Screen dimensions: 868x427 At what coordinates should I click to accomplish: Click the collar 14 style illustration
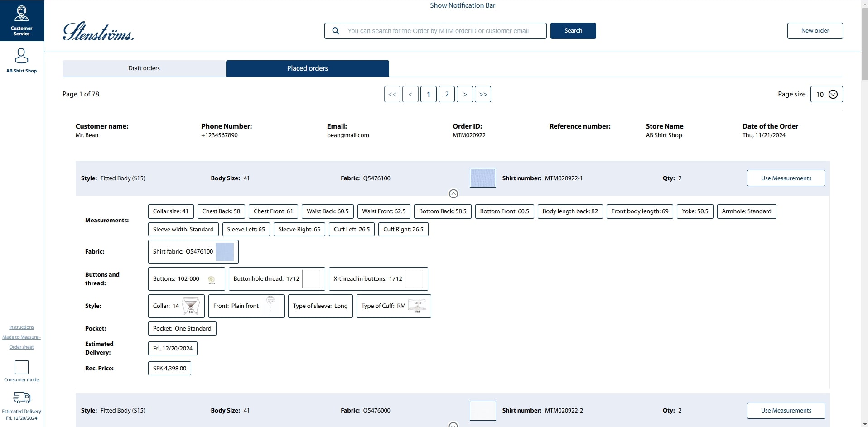click(191, 306)
